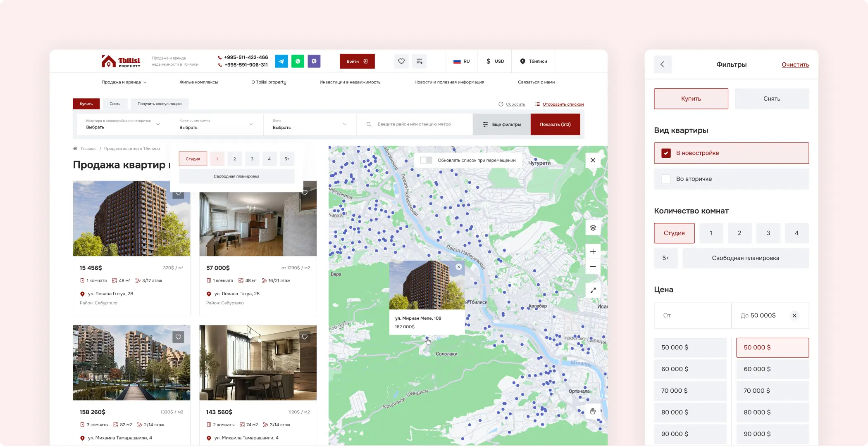The height and width of the screenshot is (446, 868).
Task: Click the 'Показать (512)' button
Action: (x=555, y=124)
